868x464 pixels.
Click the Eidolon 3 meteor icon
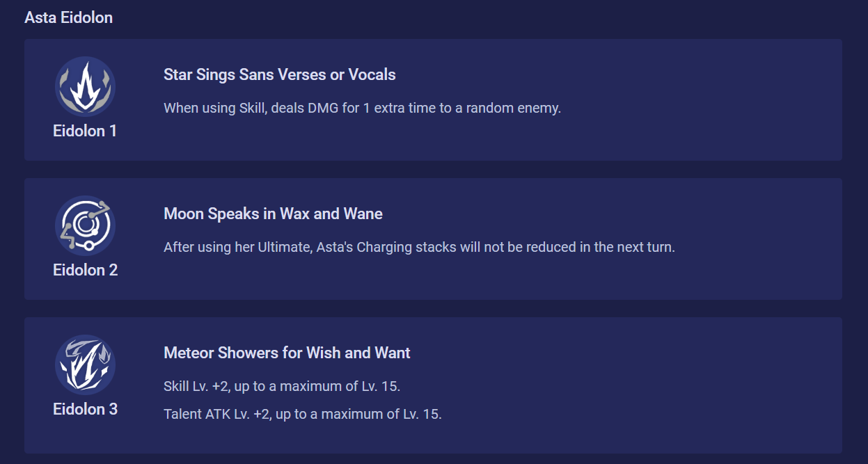point(85,365)
